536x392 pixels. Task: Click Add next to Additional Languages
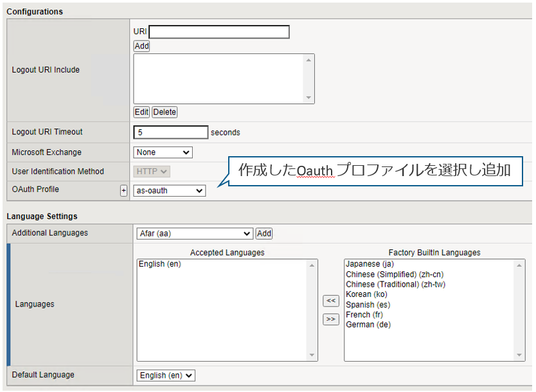pyautogui.click(x=264, y=233)
